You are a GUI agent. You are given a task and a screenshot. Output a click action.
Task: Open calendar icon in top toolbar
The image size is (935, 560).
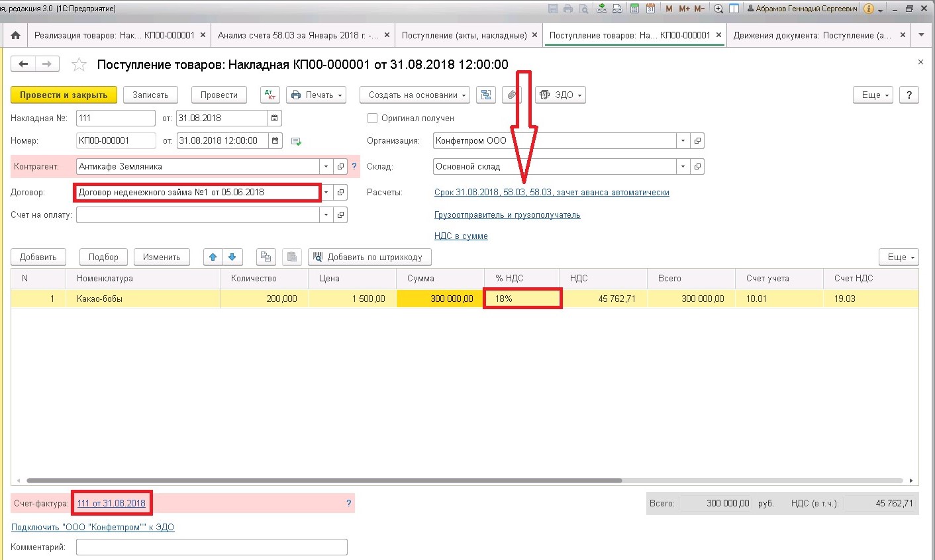[650, 9]
